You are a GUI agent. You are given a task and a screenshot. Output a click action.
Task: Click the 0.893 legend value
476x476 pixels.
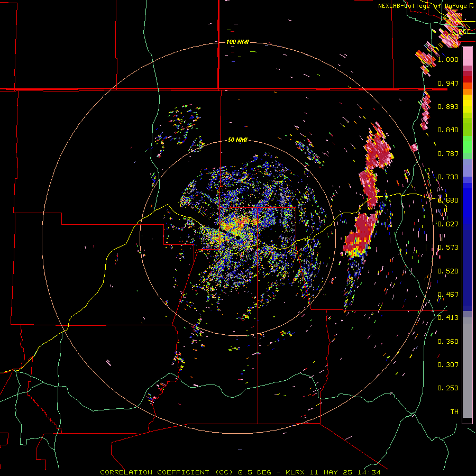[448, 106]
